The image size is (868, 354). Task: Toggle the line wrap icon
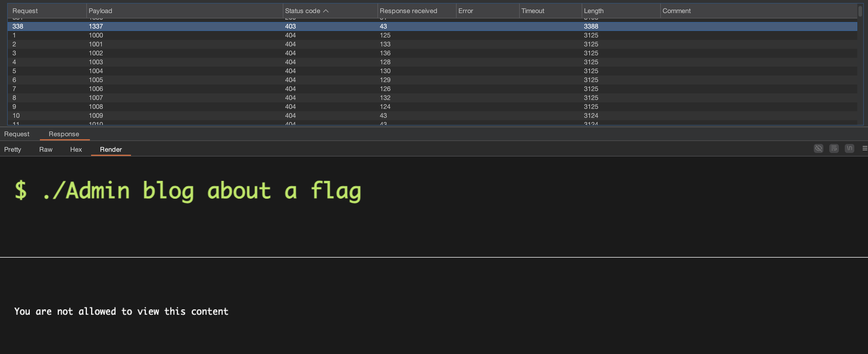[834, 148]
